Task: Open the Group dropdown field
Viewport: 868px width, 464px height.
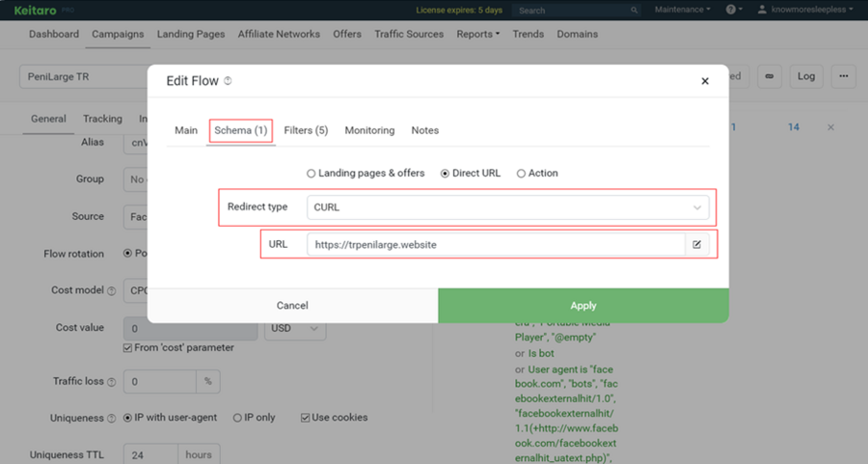Action: tap(136, 179)
